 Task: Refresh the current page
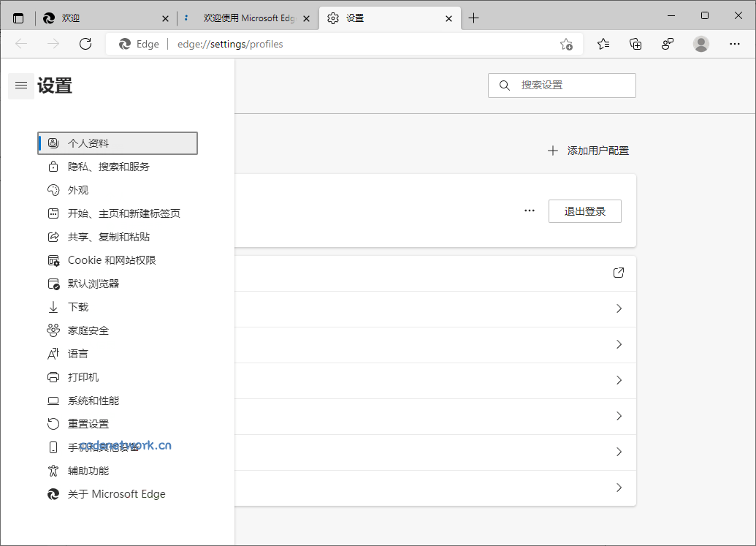[85, 44]
